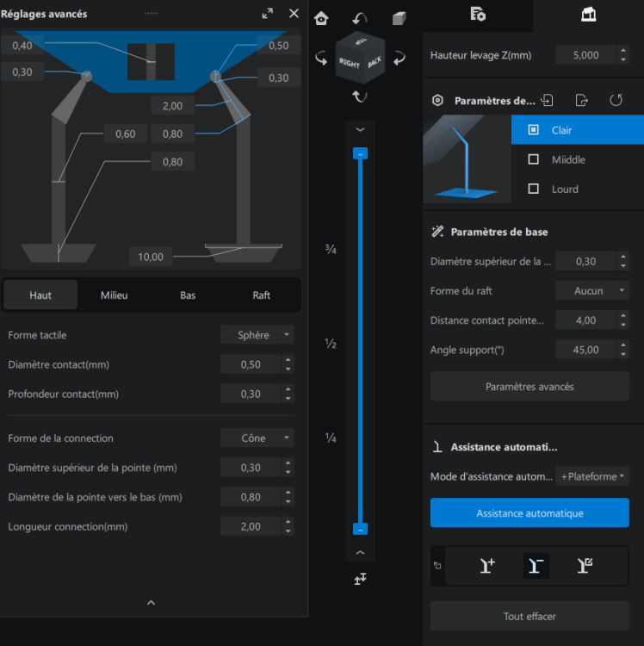Switch to the Milieu tab
This screenshot has width=644, height=646.
[x=114, y=295]
